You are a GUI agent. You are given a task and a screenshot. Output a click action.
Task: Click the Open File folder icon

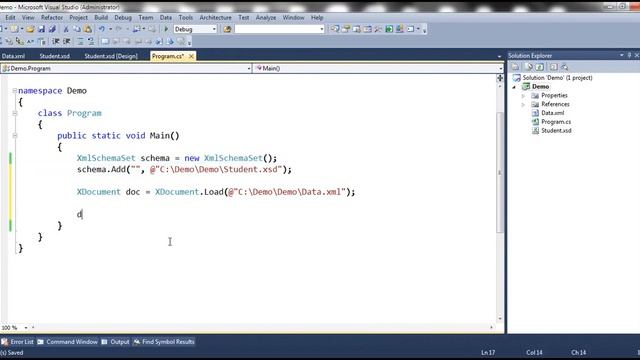click(x=30, y=29)
